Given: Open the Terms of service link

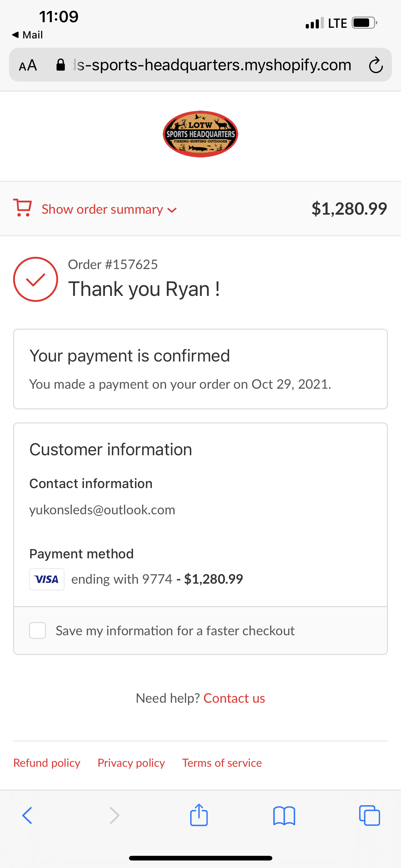Looking at the screenshot, I should pos(222,762).
